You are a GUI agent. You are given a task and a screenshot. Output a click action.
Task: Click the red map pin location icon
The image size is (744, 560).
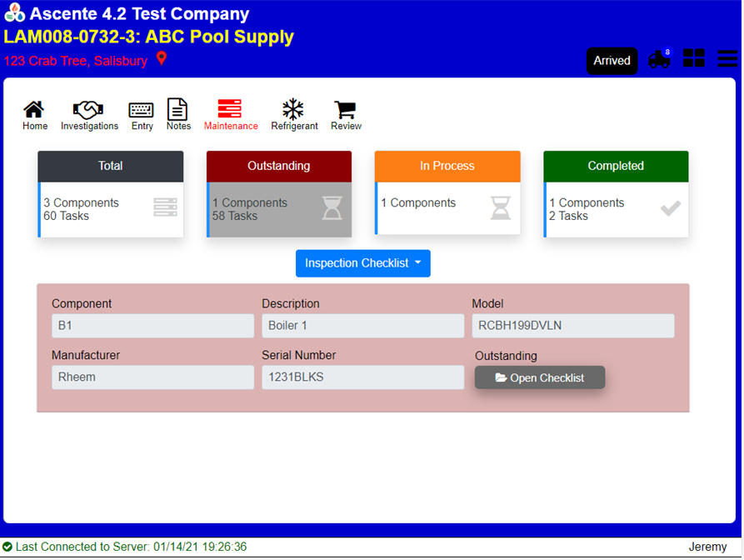(x=162, y=59)
